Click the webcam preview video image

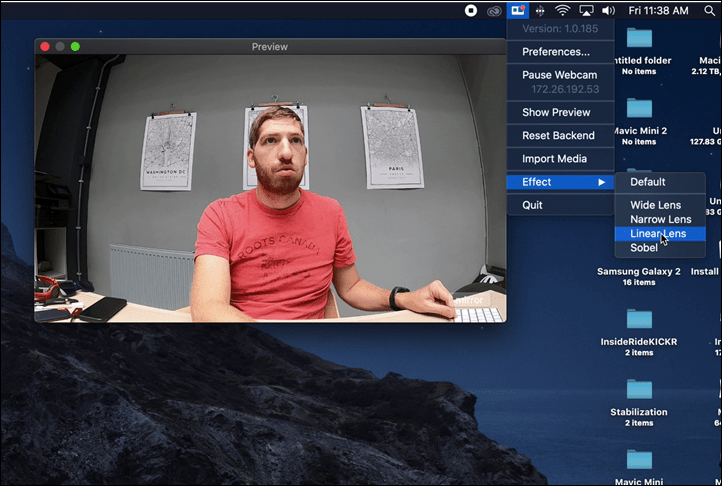[x=270, y=188]
